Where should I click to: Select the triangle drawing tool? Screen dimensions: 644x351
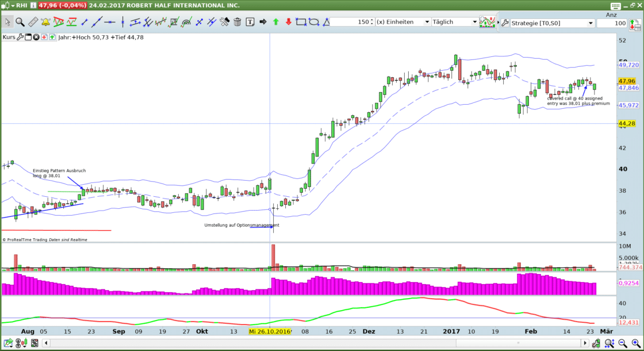point(326,22)
